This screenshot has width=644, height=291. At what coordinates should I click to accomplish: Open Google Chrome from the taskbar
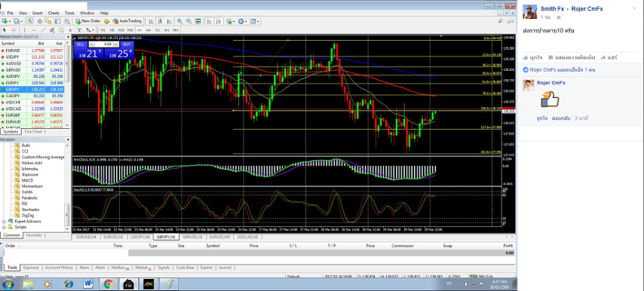pyautogui.click(x=108, y=284)
